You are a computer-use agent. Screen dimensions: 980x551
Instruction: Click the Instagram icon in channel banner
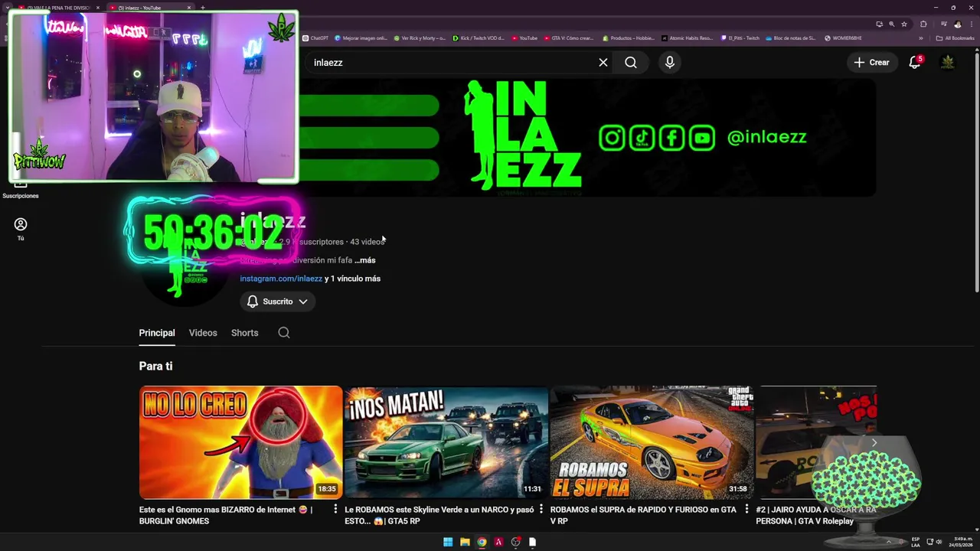pos(612,138)
